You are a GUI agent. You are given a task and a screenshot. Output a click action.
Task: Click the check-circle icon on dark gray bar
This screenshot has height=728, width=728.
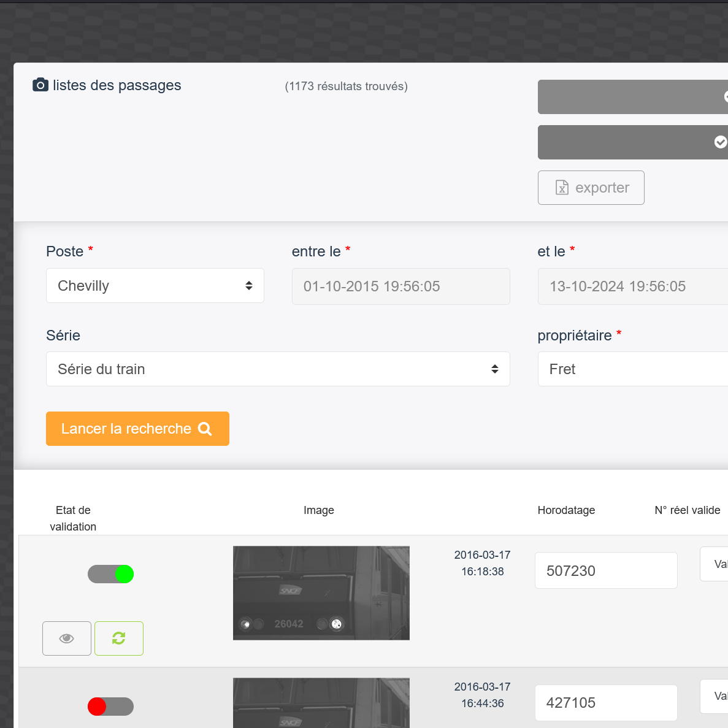coord(720,142)
